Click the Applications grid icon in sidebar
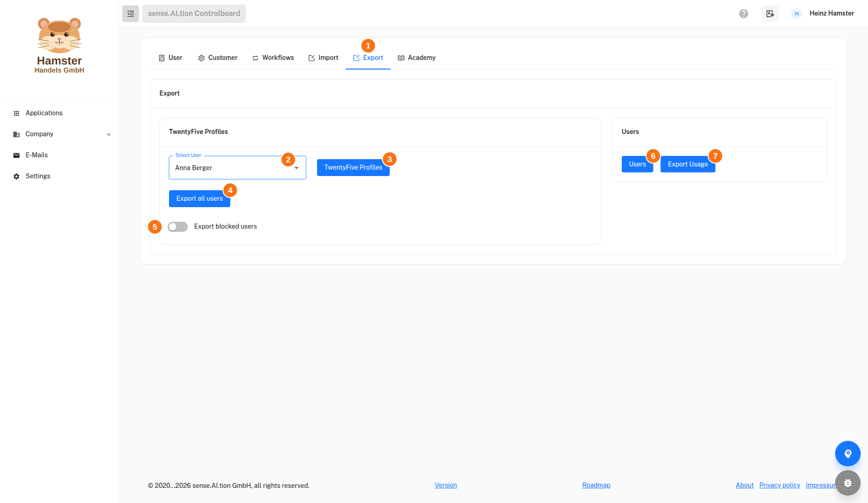The width and height of the screenshot is (868, 503). 16,113
